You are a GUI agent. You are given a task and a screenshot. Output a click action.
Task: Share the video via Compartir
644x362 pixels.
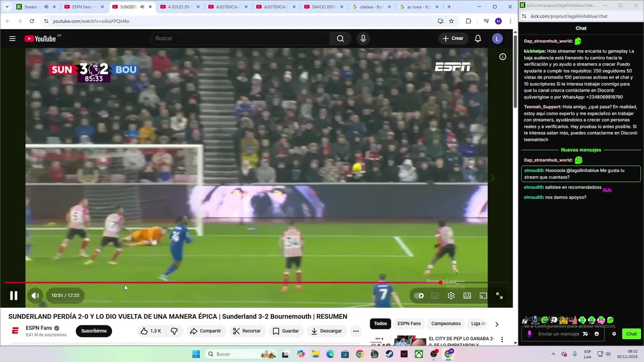(x=205, y=331)
